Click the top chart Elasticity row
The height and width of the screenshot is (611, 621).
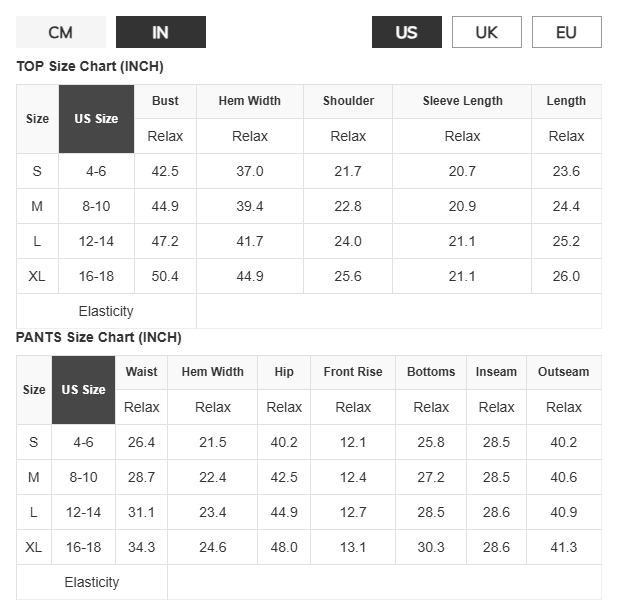309,311
